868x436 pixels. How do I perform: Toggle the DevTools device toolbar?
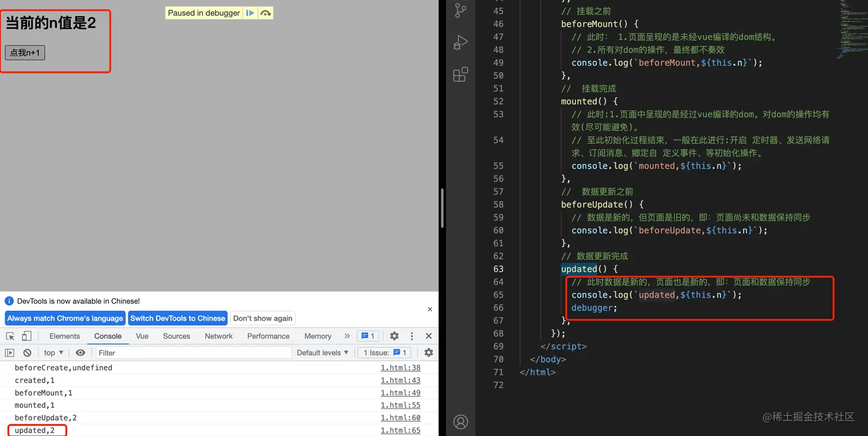pyautogui.click(x=26, y=336)
